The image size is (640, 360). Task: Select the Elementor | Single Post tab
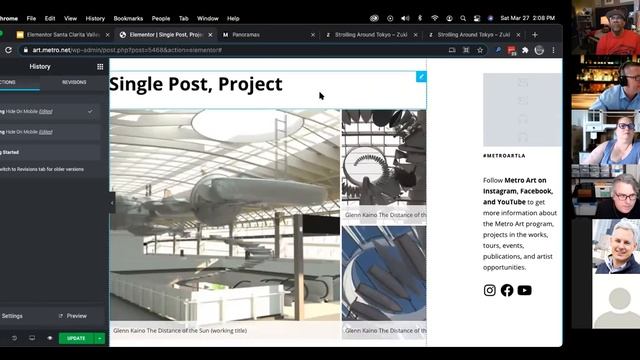tap(166, 35)
